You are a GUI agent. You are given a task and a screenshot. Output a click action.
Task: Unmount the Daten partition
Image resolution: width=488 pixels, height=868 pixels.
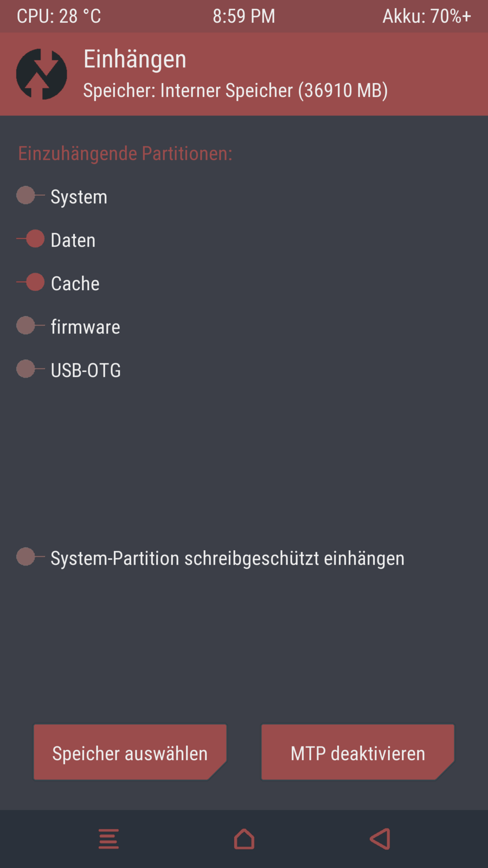coord(30,239)
